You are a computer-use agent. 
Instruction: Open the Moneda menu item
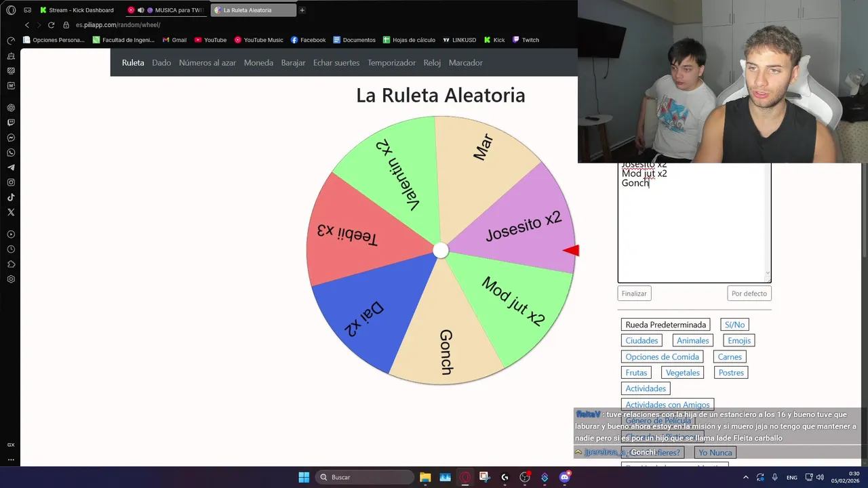(258, 62)
